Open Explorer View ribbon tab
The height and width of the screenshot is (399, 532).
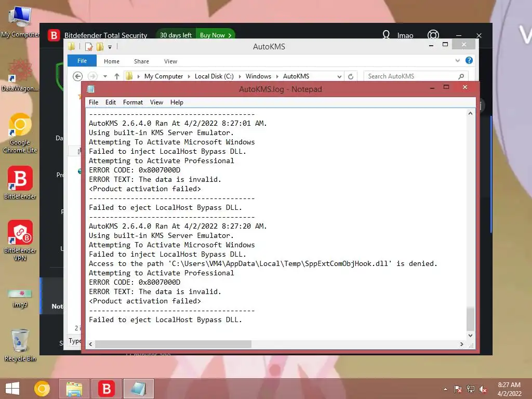tap(170, 61)
